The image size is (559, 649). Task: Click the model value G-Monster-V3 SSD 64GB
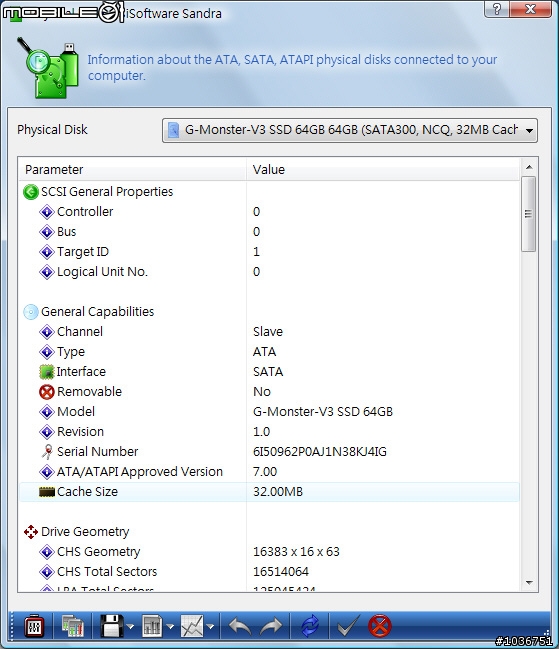click(x=323, y=412)
